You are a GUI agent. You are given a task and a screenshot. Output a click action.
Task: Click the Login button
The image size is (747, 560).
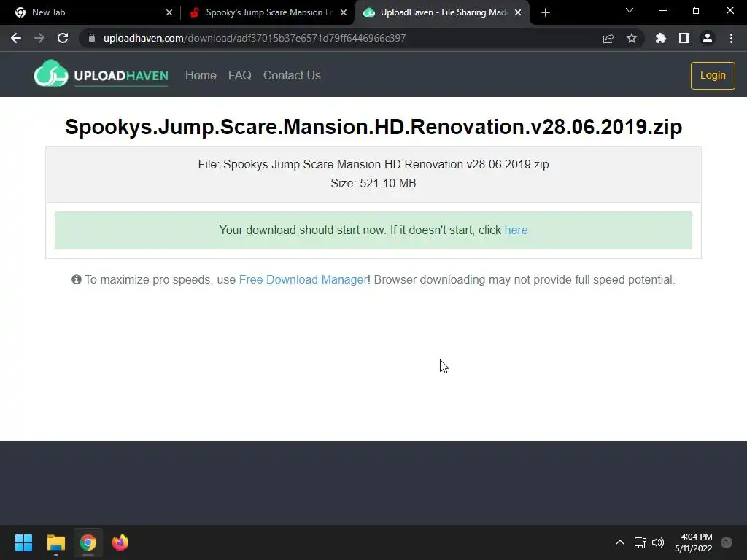(713, 75)
